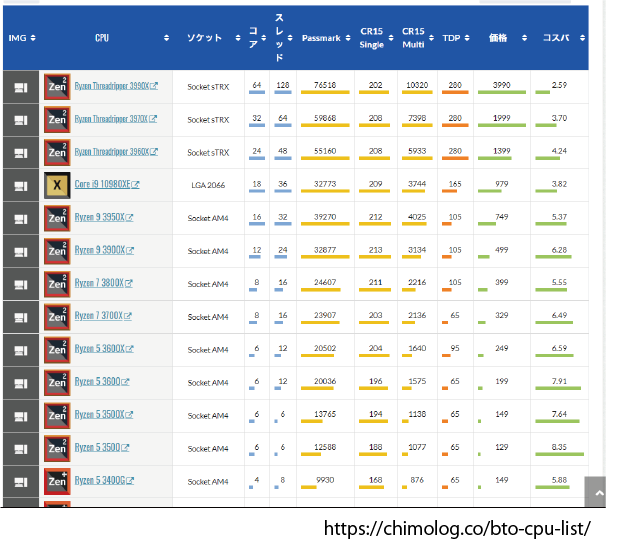Open Ryzen 5 3500X link
Viewport: 640px width, 548px height.
(x=104, y=415)
